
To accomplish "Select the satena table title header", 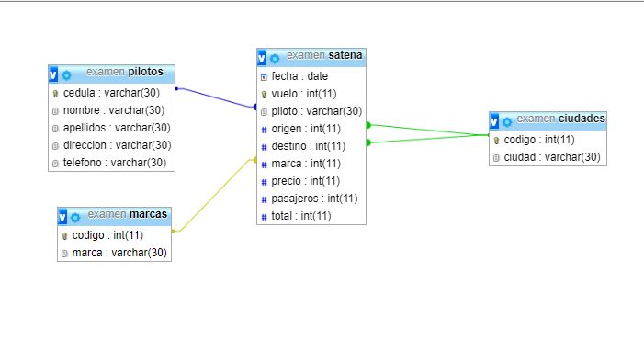I will 311,58.
